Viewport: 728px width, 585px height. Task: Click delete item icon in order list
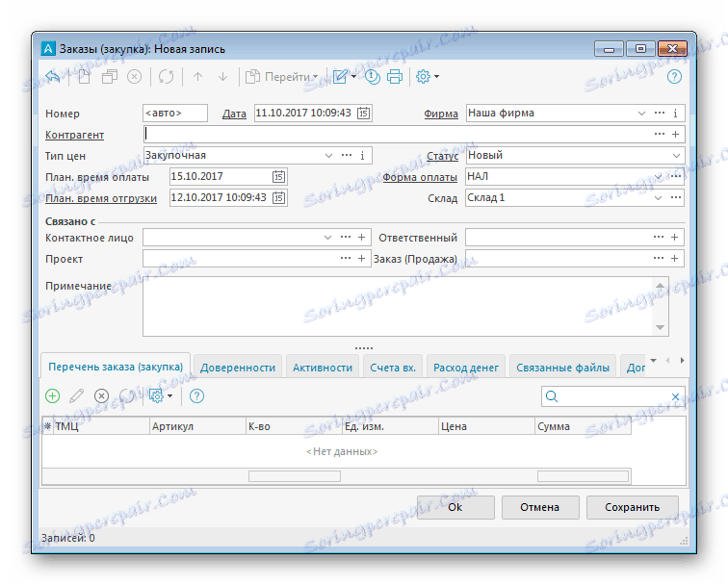[101, 396]
